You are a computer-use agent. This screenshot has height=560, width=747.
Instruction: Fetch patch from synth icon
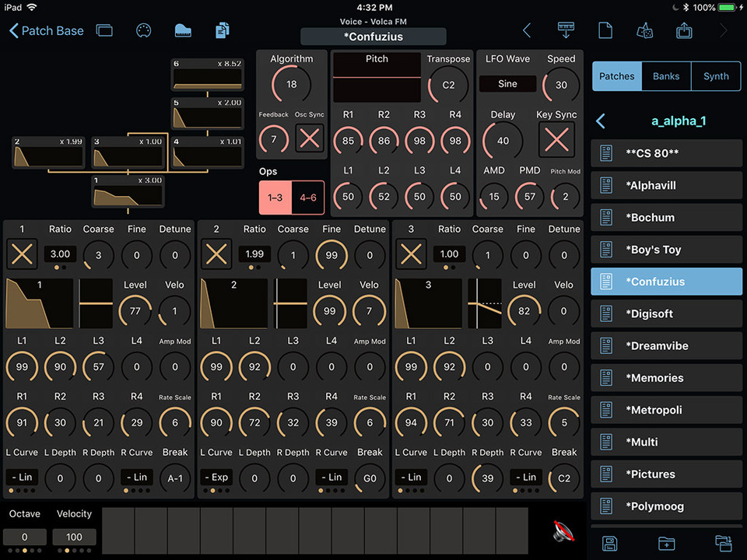(x=566, y=30)
